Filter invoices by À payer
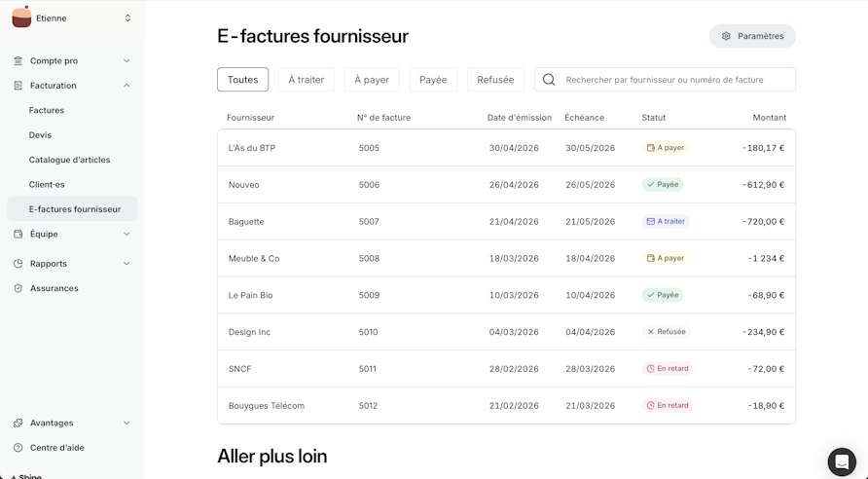 tap(372, 80)
